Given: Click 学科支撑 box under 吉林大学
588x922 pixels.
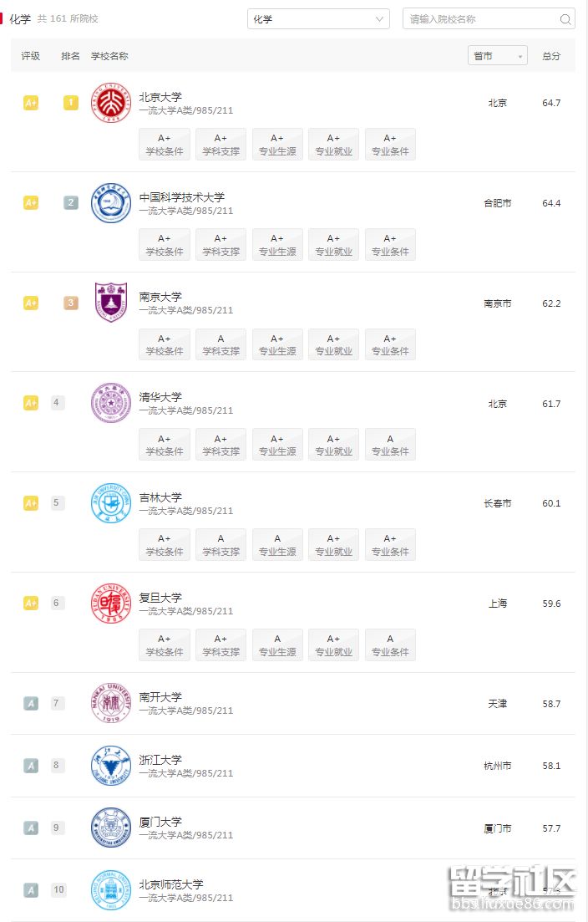Looking at the screenshot, I should pyautogui.click(x=220, y=545).
